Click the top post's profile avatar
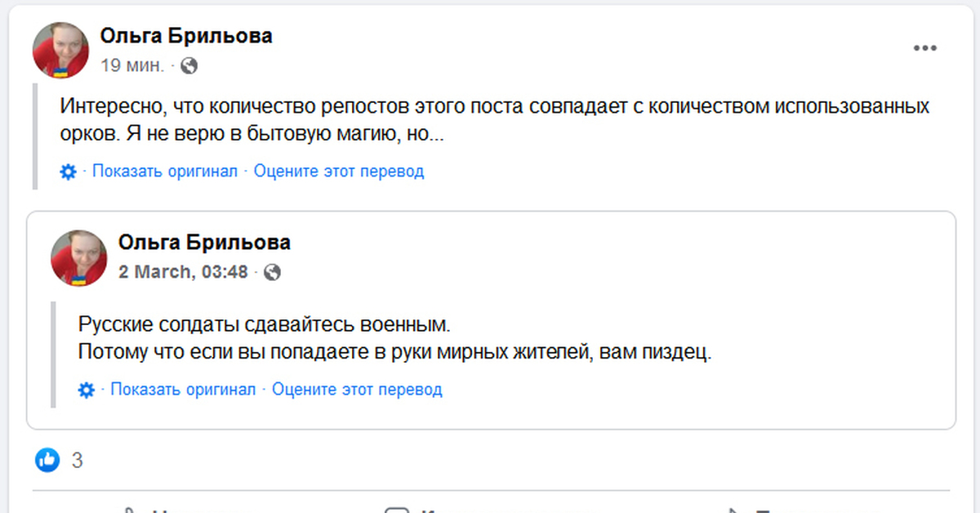Viewport: 980px width, 513px height. tap(60, 50)
